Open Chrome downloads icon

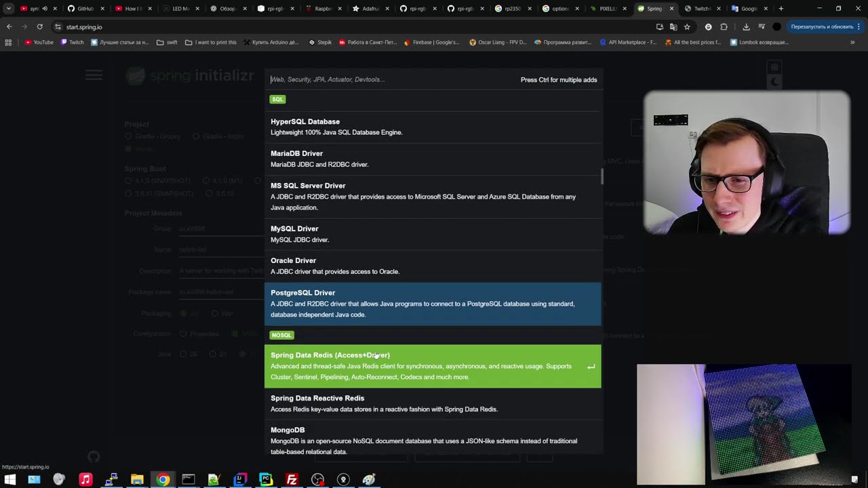coord(746,26)
